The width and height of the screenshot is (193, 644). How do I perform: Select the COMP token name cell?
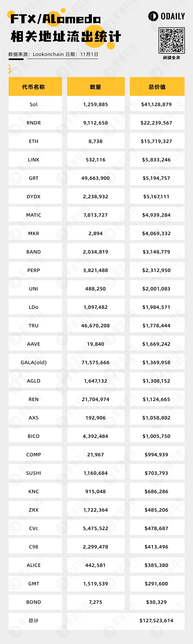coord(34,455)
